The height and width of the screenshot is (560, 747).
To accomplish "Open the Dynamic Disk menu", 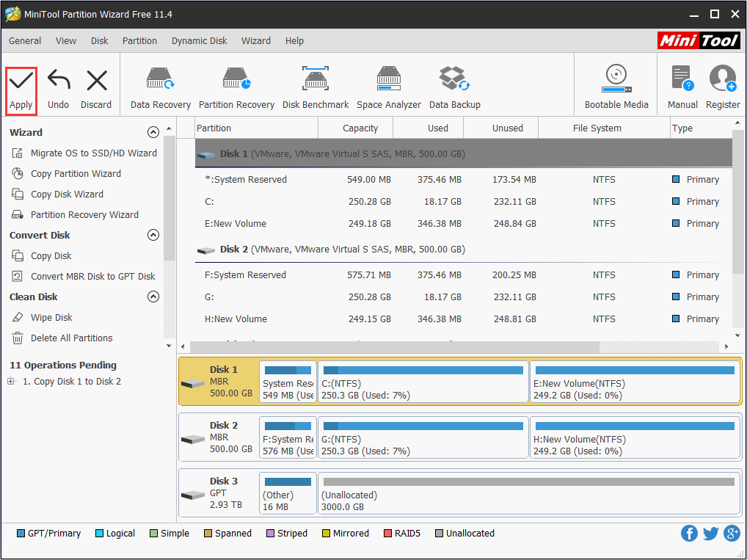I will (x=199, y=41).
